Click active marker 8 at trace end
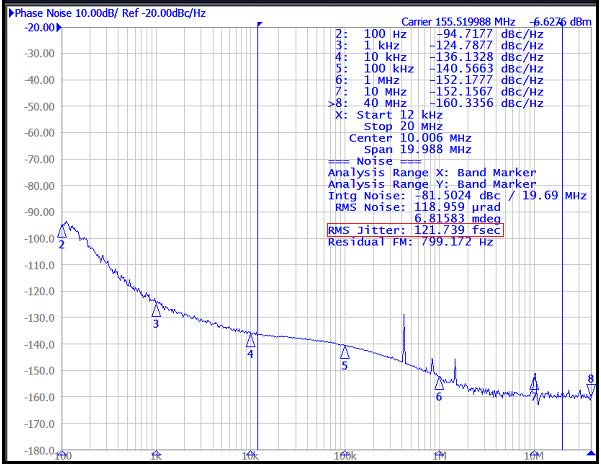The height and width of the screenshot is (467, 601). pos(590,390)
